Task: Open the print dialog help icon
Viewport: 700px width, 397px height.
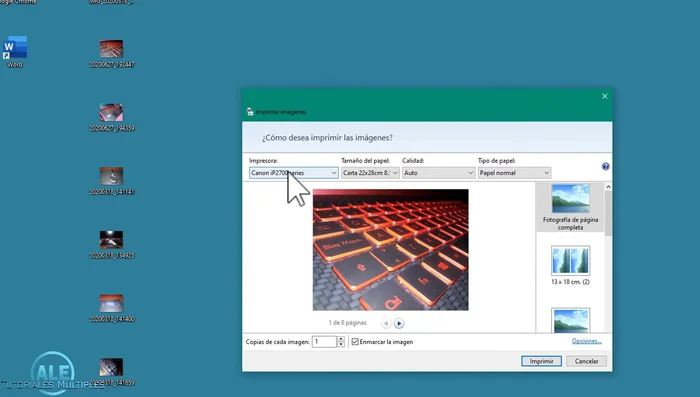Action: (x=605, y=167)
